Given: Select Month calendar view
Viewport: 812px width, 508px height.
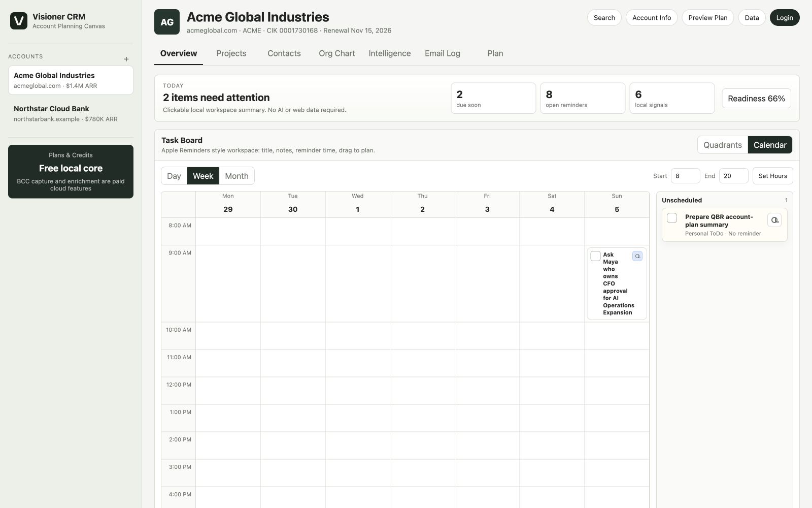Looking at the screenshot, I should [x=237, y=176].
